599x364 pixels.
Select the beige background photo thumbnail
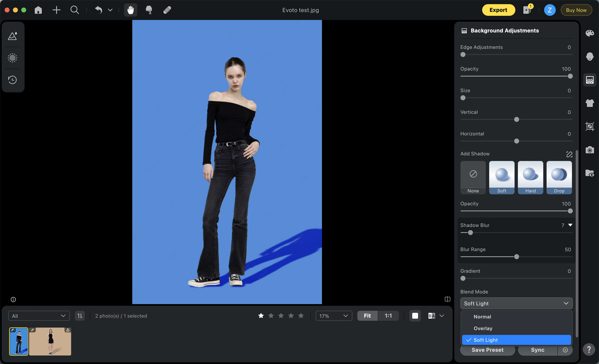pos(50,341)
